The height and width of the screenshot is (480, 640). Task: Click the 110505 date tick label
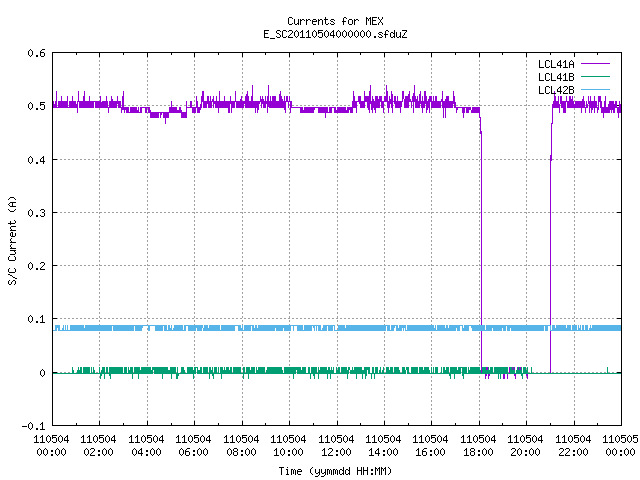pos(620,439)
